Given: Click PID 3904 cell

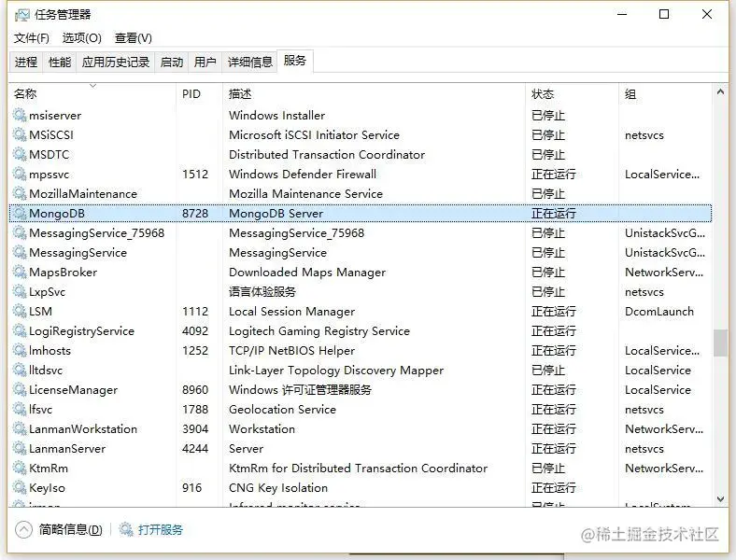Looking at the screenshot, I should pos(195,429).
